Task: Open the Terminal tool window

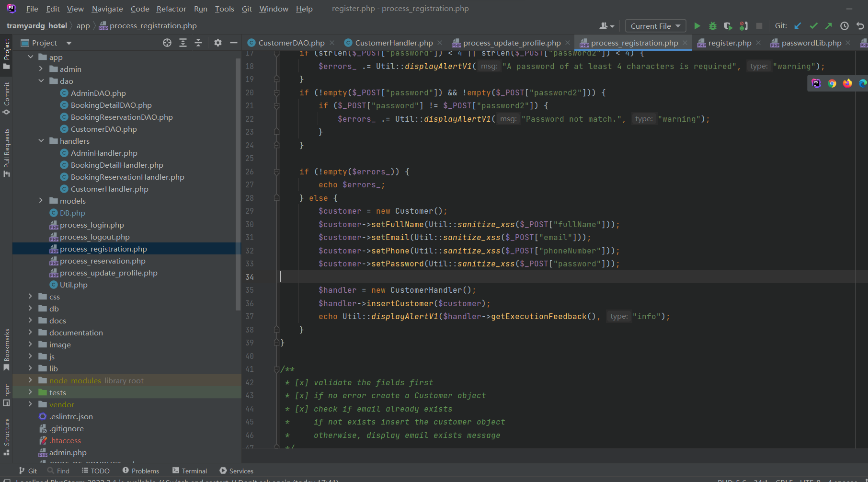Action: (190, 471)
